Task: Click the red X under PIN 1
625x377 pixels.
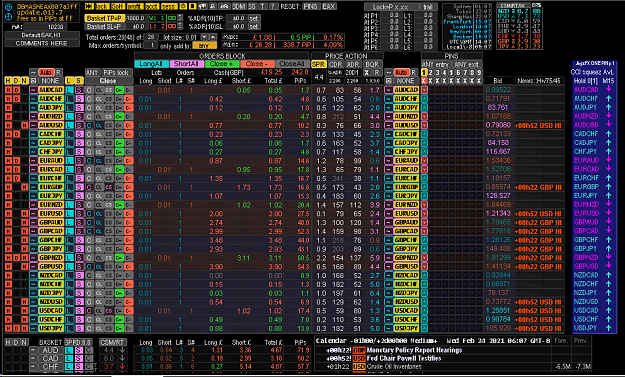Action: click(x=424, y=81)
